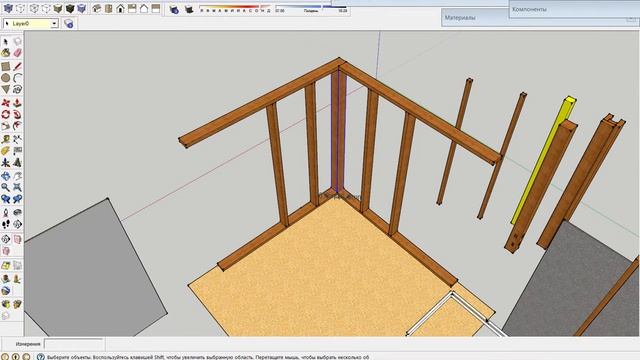Switch to Shaded With Textures style
The width and height of the screenshot is (640, 360).
tap(70, 8)
